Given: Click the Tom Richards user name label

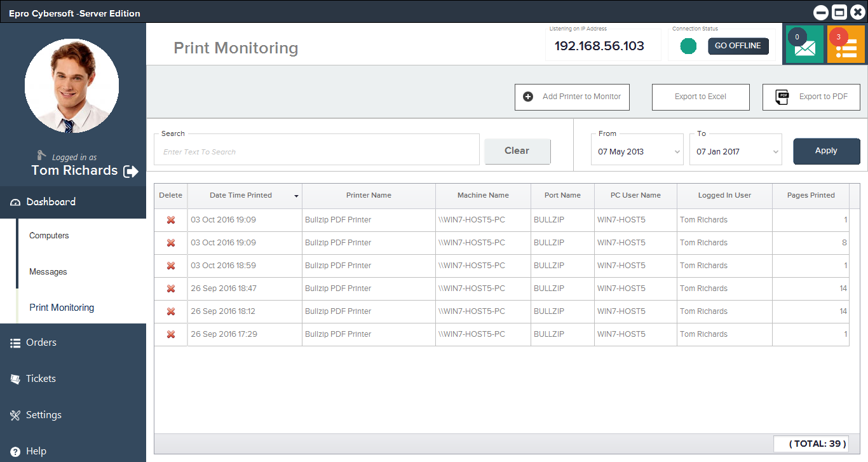Looking at the screenshot, I should (x=74, y=171).
